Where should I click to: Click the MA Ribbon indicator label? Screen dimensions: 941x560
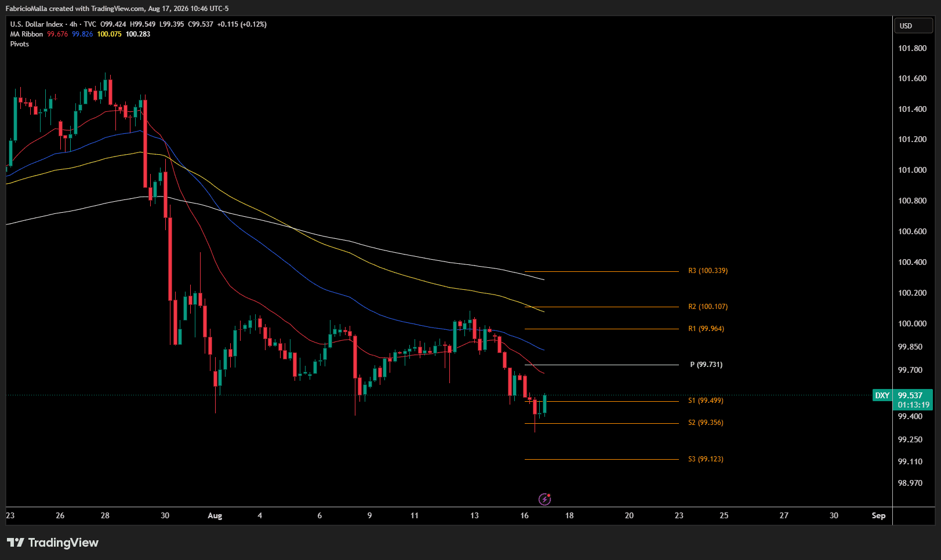[27, 34]
